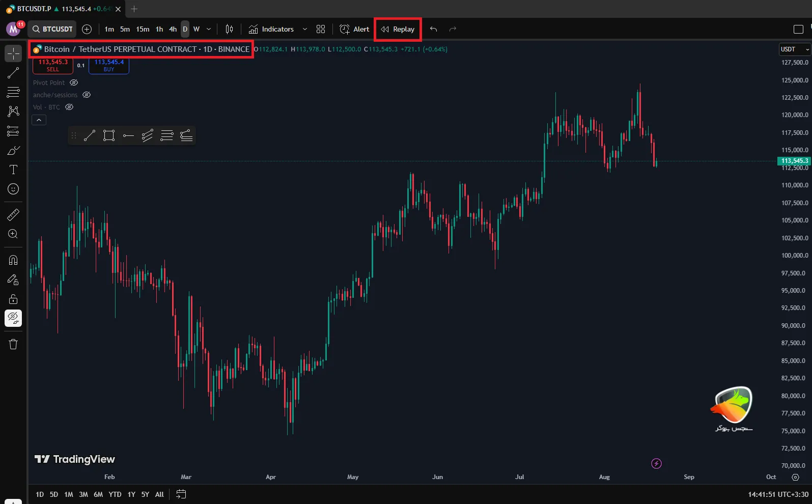This screenshot has height=504, width=812.
Task: Start bar Replay mode
Action: click(x=398, y=29)
